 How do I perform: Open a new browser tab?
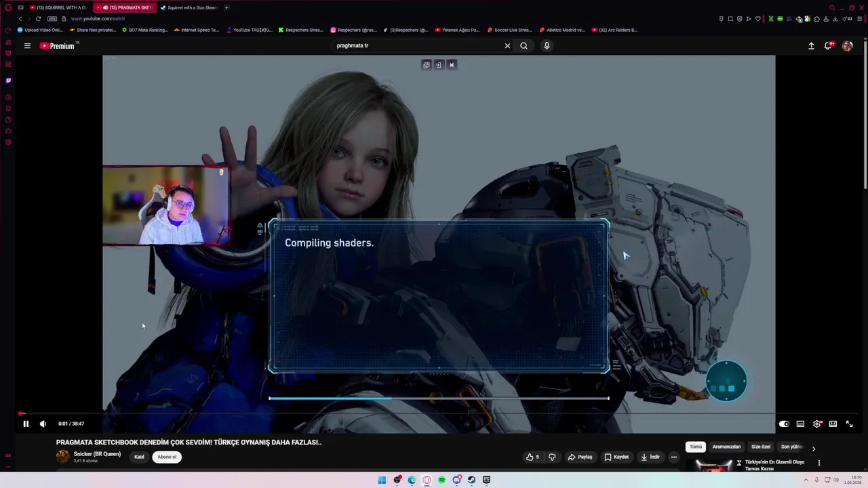(x=226, y=7)
